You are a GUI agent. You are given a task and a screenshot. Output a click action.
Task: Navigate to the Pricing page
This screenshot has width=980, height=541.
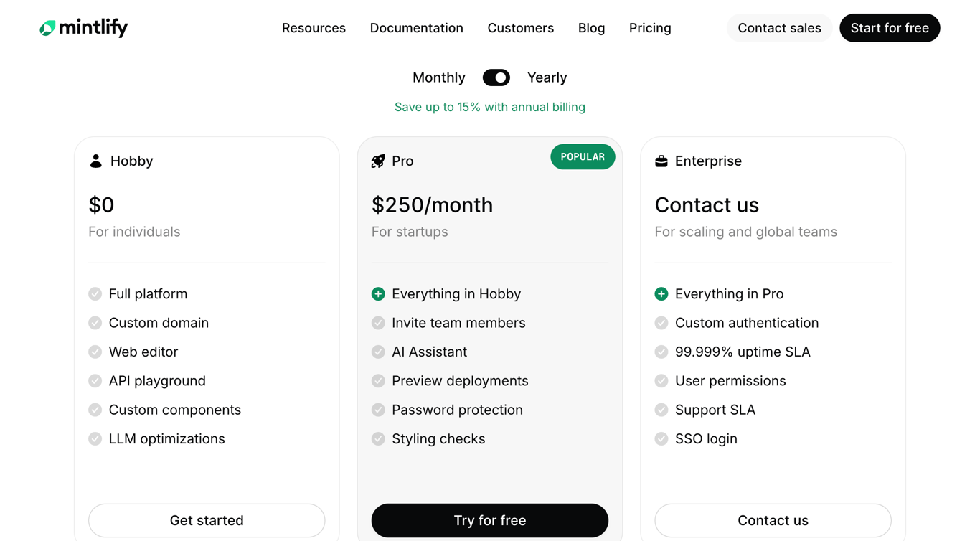pos(650,28)
